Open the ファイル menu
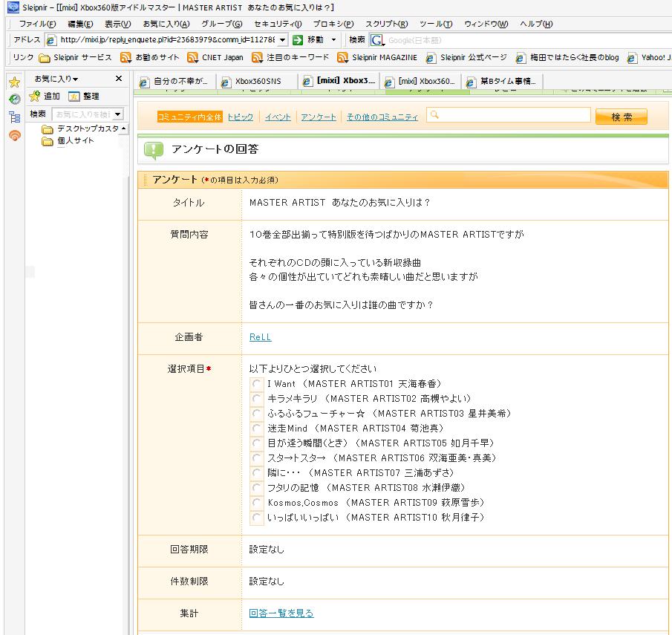This screenshot has width=672, height=635. [38, 24]
